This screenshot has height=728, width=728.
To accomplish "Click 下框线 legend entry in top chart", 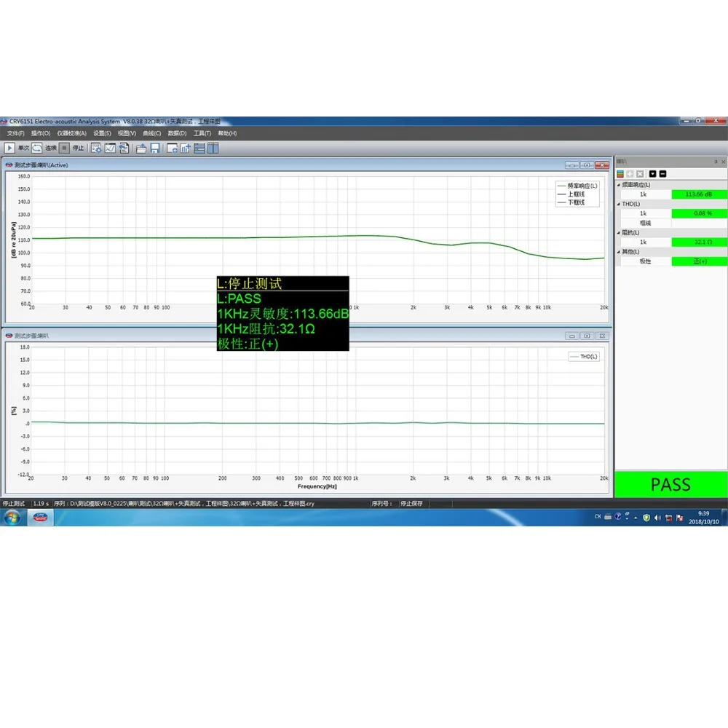I will [x=571, y=202].
